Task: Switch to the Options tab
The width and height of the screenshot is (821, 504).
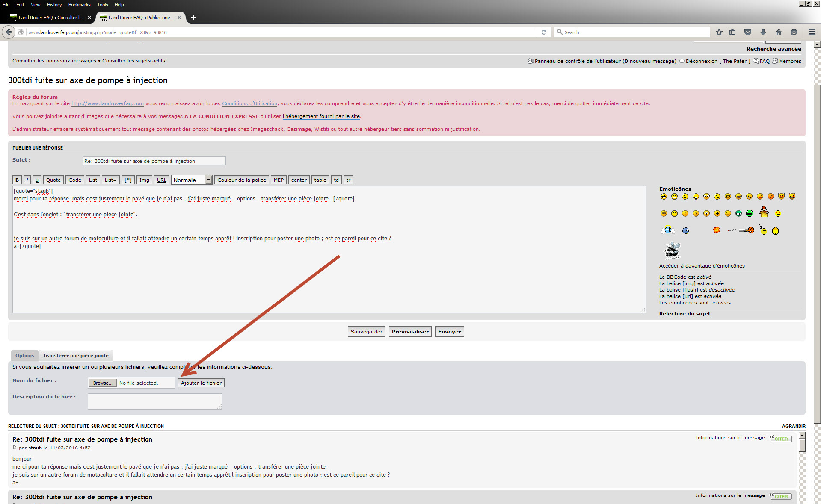Action: coord(25,355)
